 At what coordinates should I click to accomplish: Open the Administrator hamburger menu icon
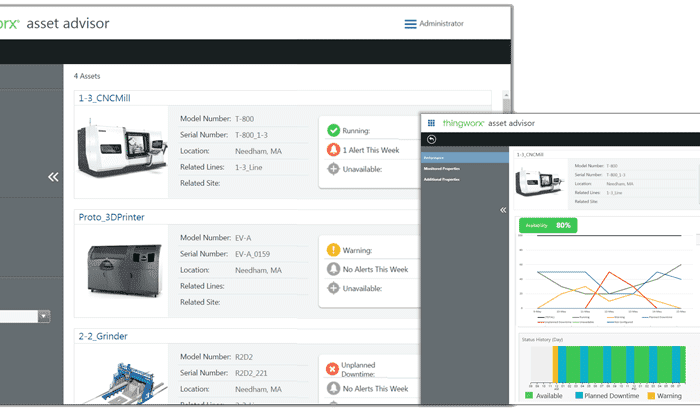coord(410,24)
